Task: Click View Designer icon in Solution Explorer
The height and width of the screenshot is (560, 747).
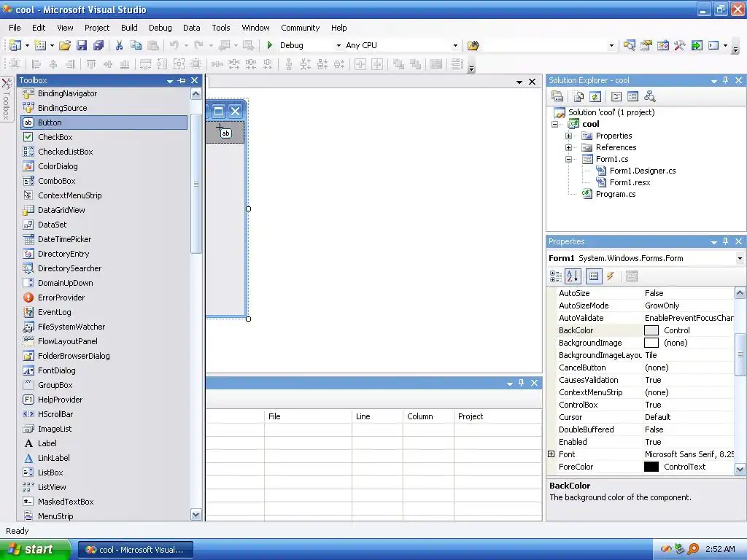Action: tap(632, 97)
